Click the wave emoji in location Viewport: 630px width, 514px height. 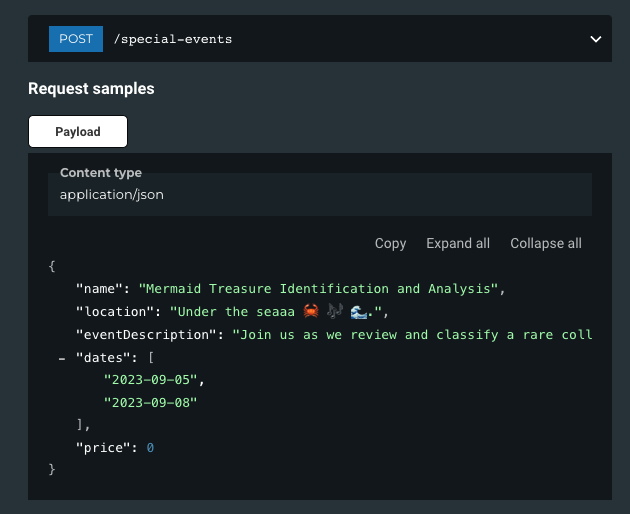[358, 312]
